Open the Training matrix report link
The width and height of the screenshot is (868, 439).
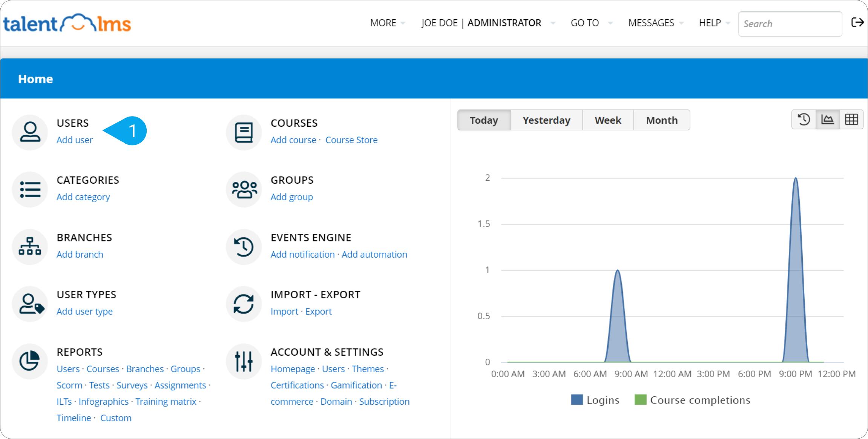point(166,402)
